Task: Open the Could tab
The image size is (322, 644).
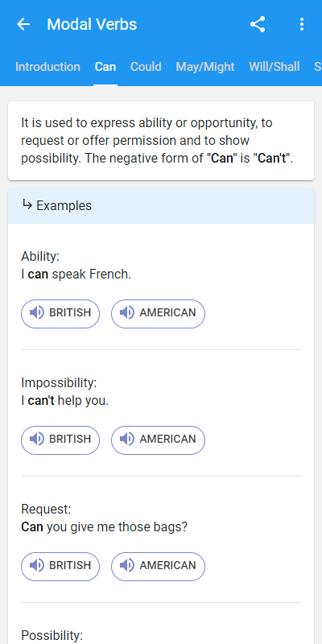Action: click(x=146, y=67)
